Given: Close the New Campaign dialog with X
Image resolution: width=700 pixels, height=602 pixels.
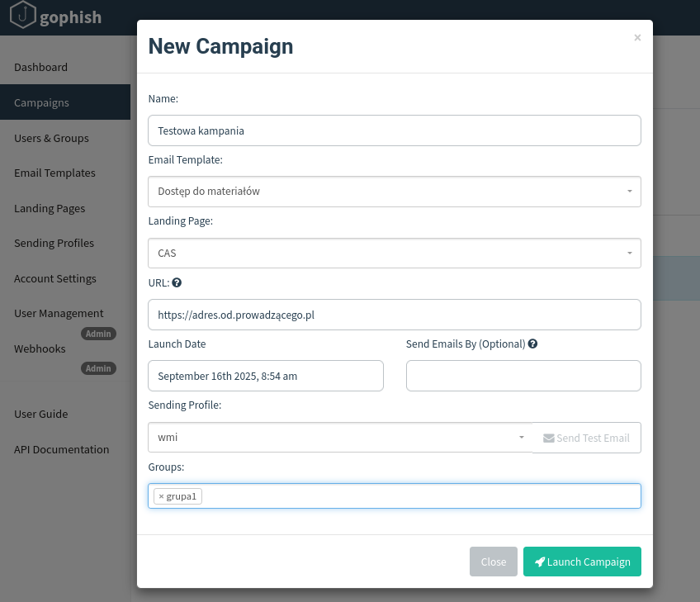Looking at the screenshot, I should point(637,38).
